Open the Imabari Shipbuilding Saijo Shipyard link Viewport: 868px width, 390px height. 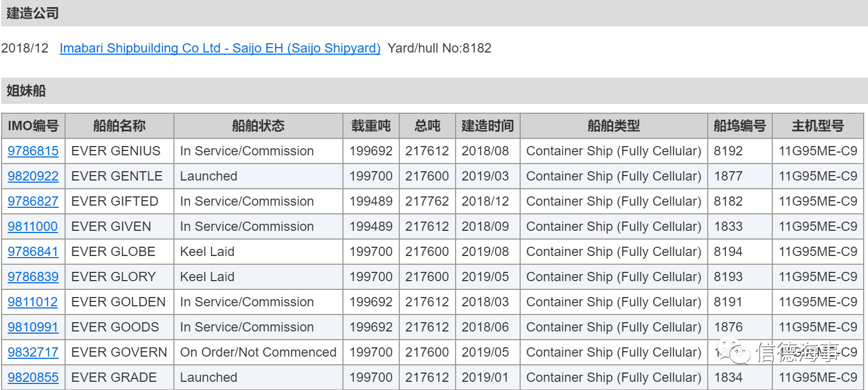[x=220, y=48]
